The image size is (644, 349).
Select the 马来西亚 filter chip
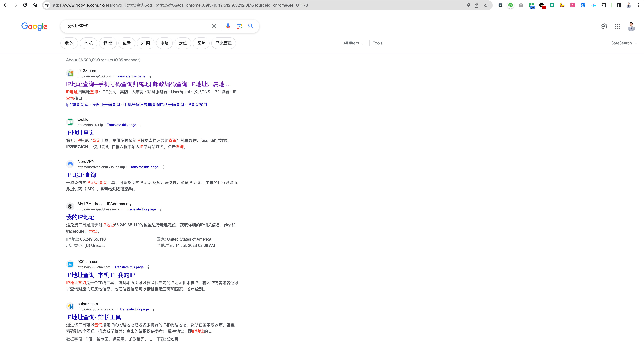(x=224, y=43)
